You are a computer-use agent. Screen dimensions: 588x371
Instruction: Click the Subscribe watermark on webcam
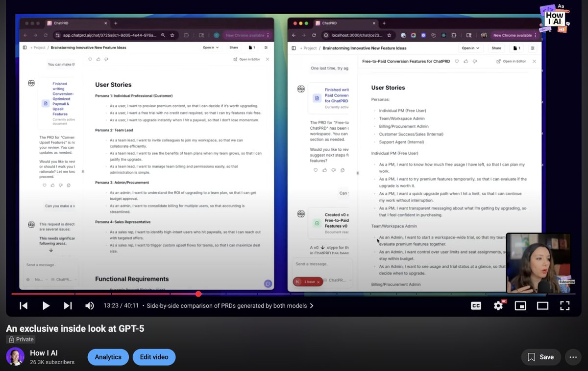(x=566, y=282)
